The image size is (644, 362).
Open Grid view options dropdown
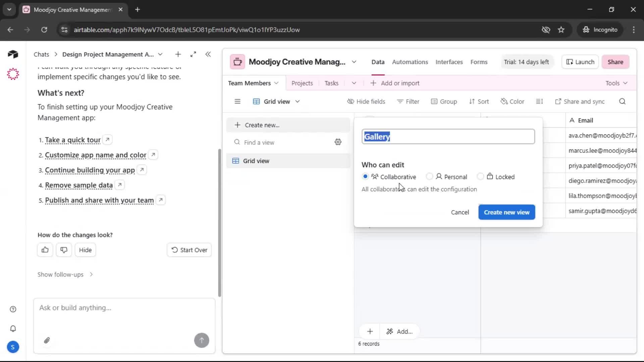(298, 101)
